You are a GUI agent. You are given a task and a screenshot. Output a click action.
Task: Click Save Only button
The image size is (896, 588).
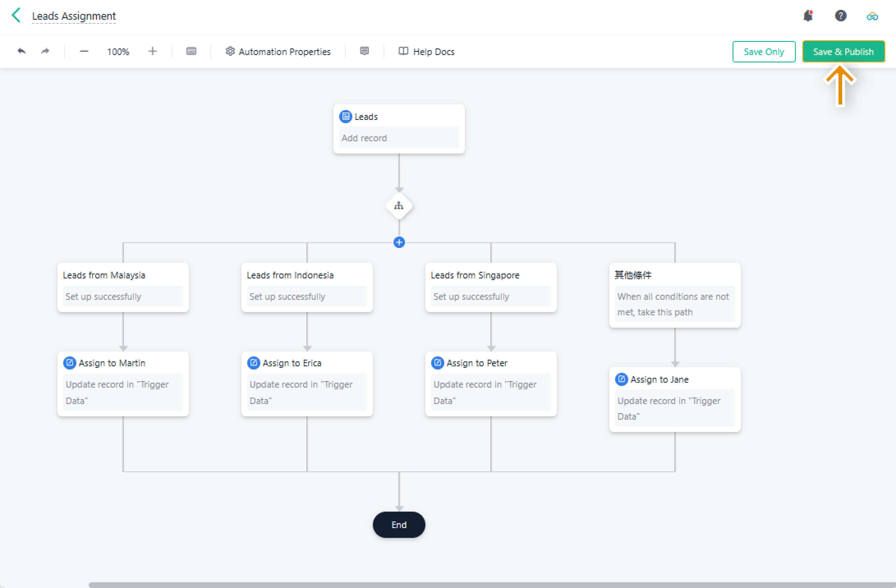tap(764, 52)
